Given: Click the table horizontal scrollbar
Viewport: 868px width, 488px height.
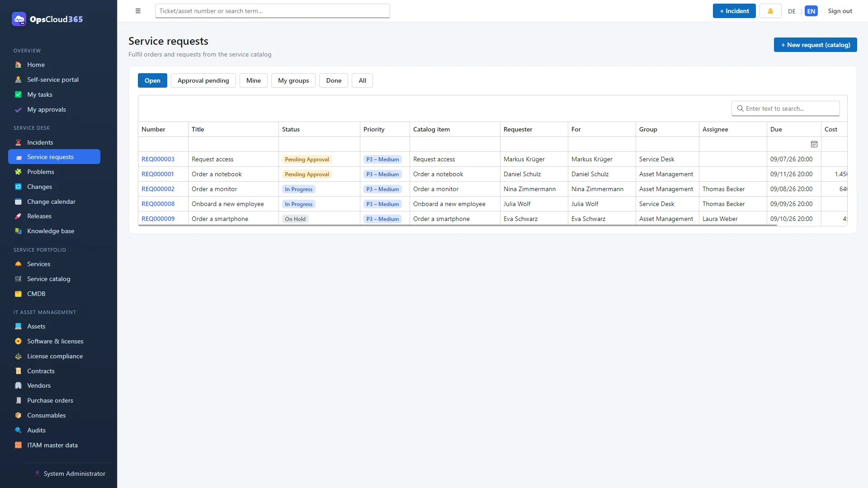Looking at the screenshot, I should [458, 225].
